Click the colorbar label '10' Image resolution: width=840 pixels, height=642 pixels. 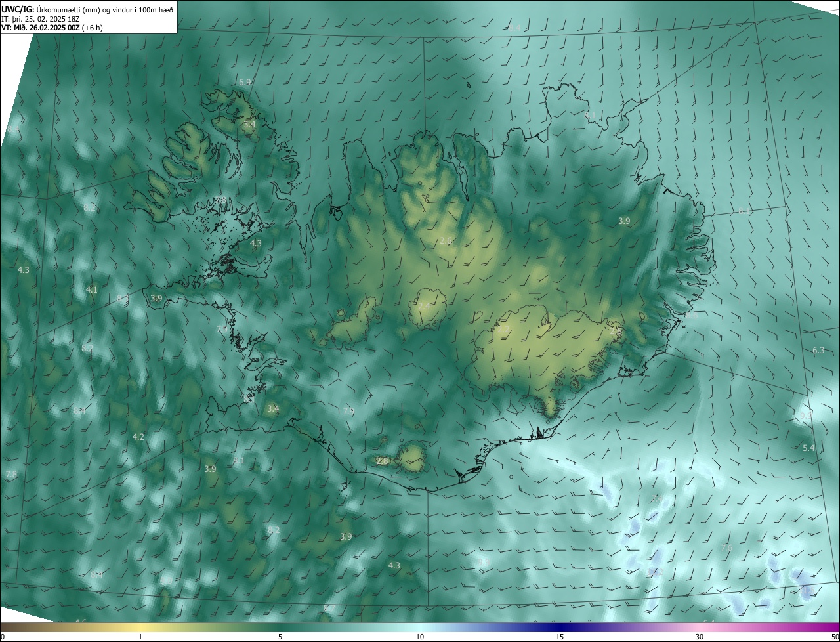420,637
